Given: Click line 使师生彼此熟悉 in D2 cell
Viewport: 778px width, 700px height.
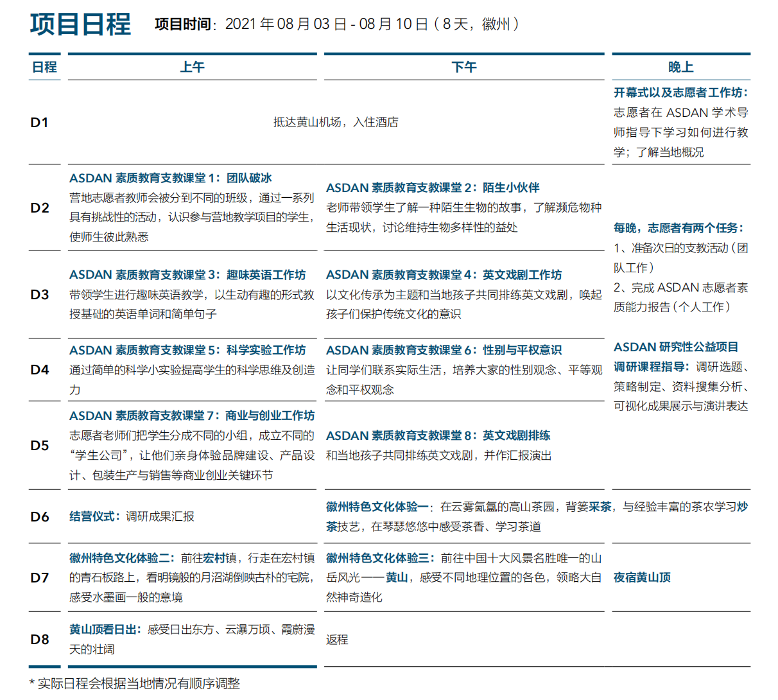Looking at the screenshot, I should [109, 237].
